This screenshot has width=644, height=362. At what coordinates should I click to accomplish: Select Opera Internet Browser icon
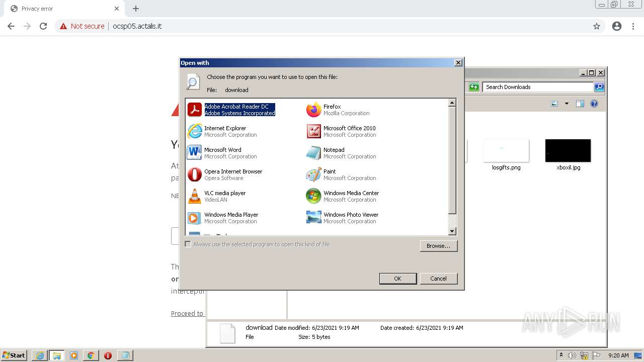(x=195, y=174)
